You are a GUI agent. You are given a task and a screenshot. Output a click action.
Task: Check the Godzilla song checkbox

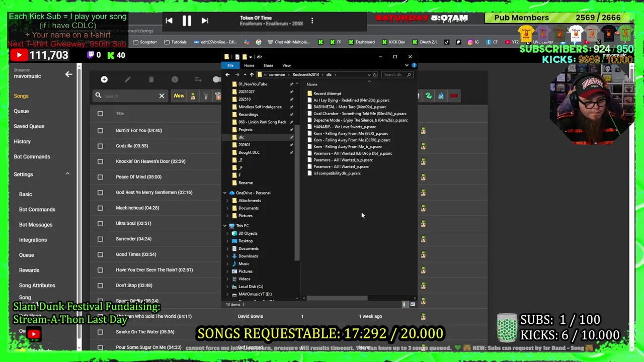[100, 146]
